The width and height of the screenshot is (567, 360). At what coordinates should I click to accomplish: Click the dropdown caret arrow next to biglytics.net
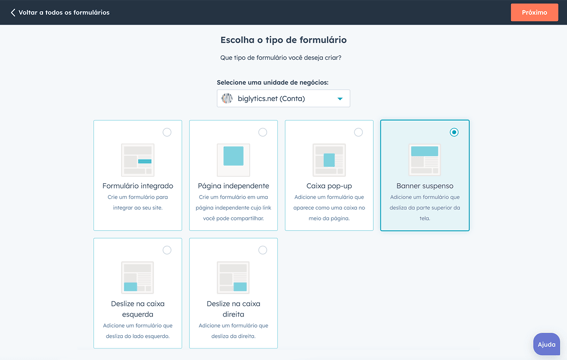click(x=340, y=99)
